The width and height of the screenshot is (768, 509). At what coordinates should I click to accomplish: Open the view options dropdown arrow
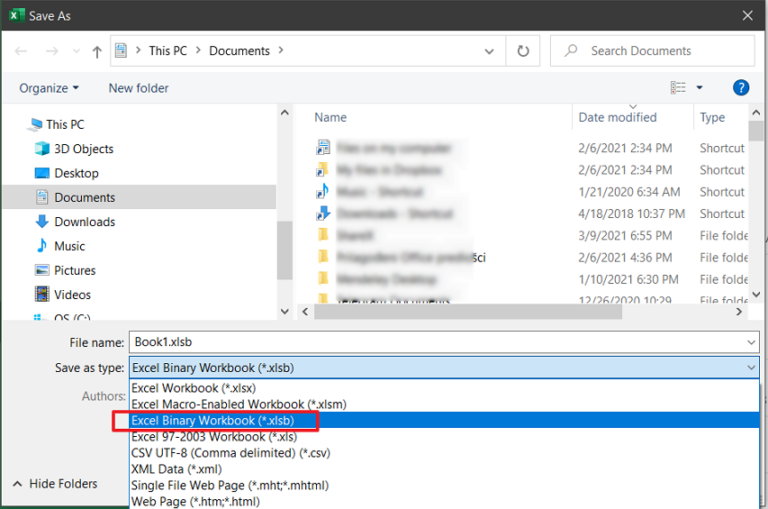pyautogui.click(x=699, y=88)
